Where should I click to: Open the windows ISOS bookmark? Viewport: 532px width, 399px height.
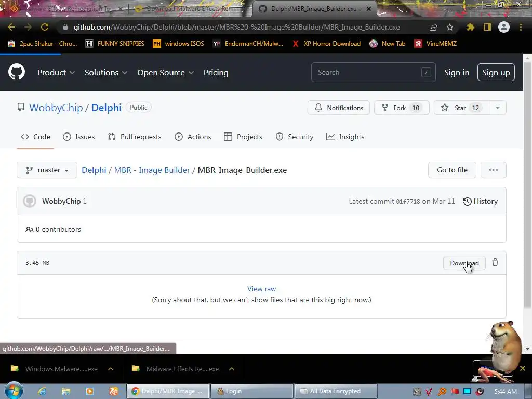pyautogui.click(x=179, y=44)
